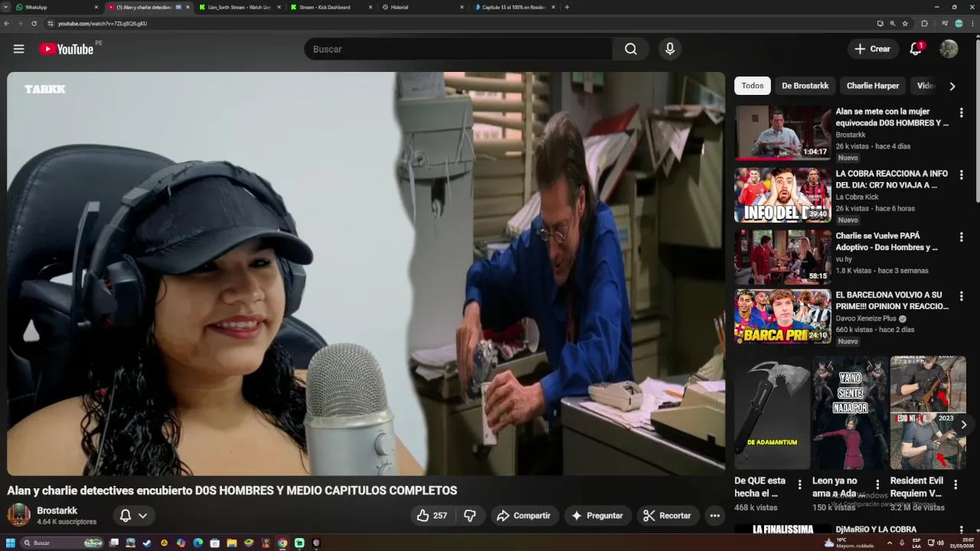Image resolution: width=980 pixels, height=551 pixels.
Task: Open Chrome three-dot menu
Action: tap(973, 24)
